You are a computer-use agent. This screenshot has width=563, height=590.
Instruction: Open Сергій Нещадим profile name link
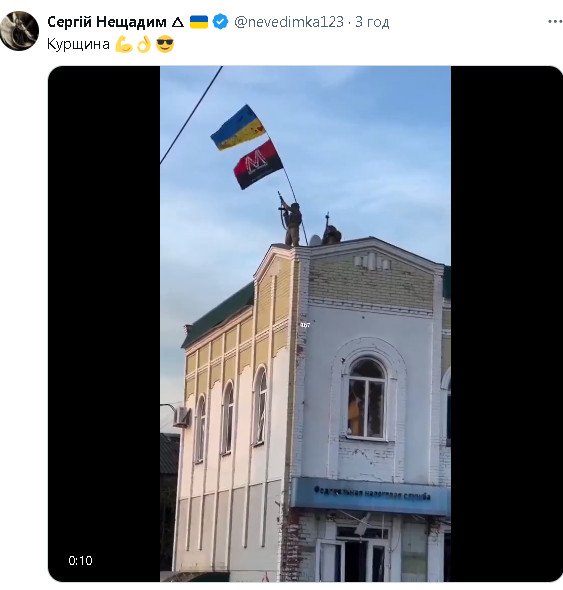coord(107,22)
